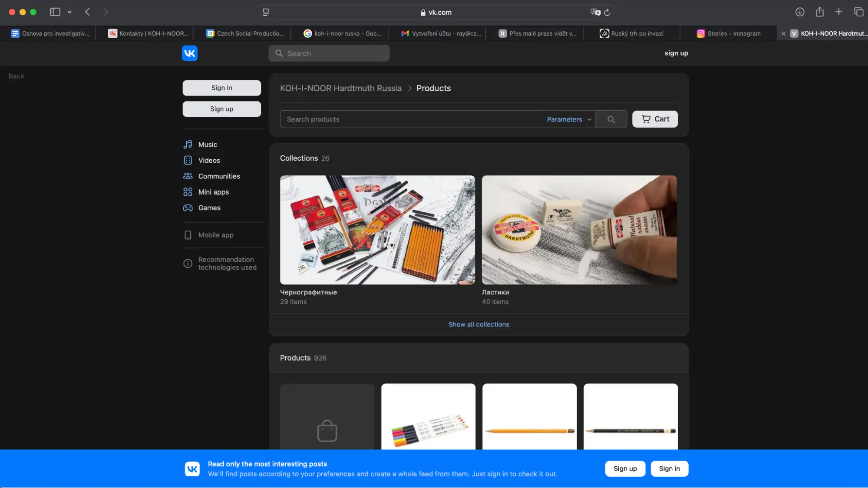The image size is (868, 488).
Task: Open a new Safari tab
Action: (x=838, y=12)
